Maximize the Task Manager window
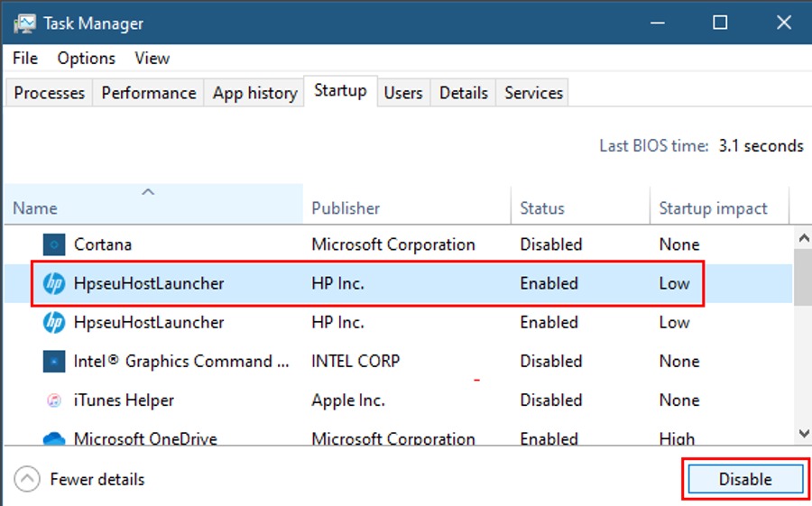This screenshot has width=812, height=506. 720,23
